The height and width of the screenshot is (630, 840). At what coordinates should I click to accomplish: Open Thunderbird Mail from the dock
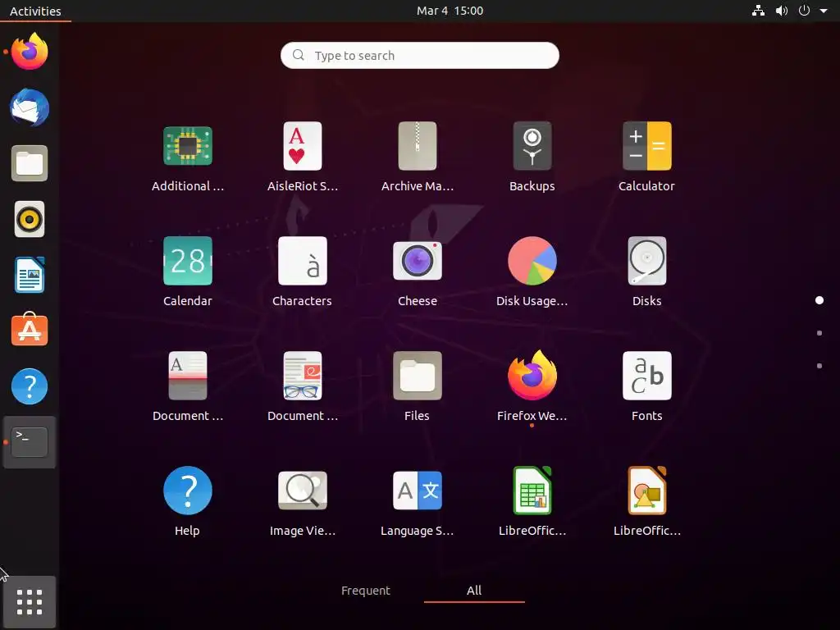point(30,107)
